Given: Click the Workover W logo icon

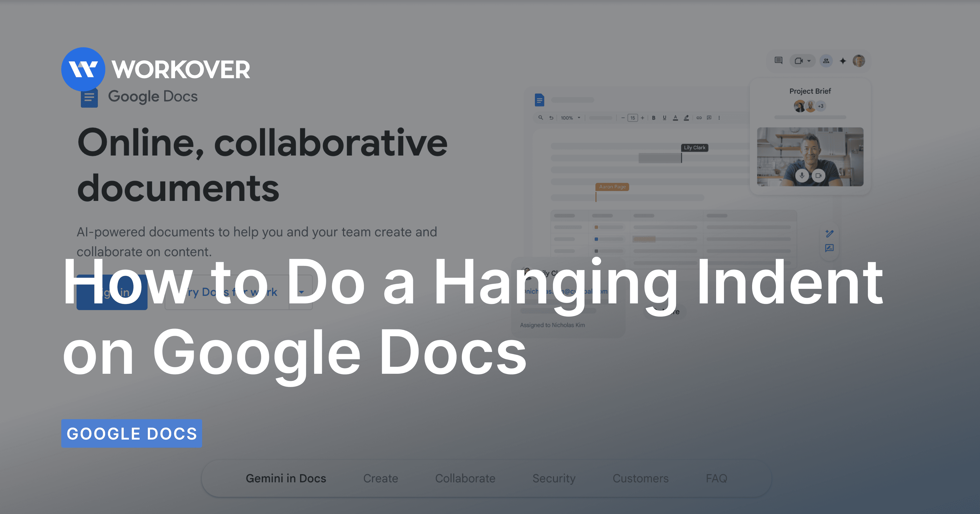Looking at the screenshot, I should (83, 69).
